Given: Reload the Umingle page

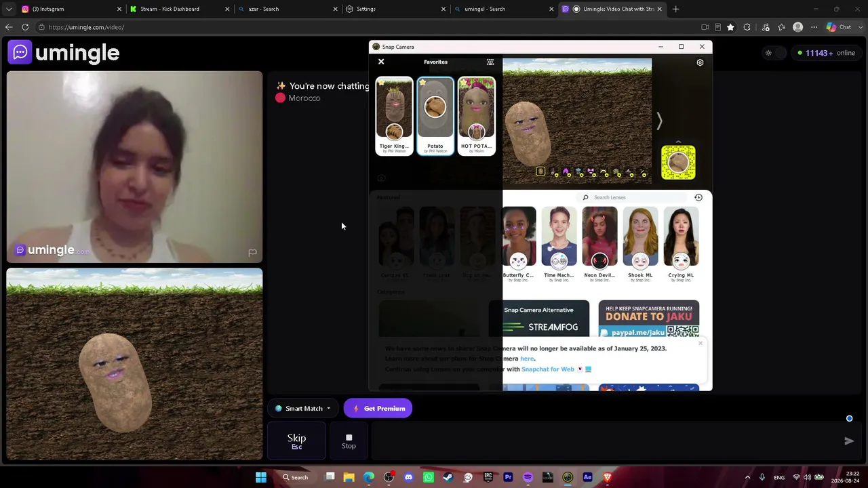Looking at the screenshot, I should pos(25,27).
